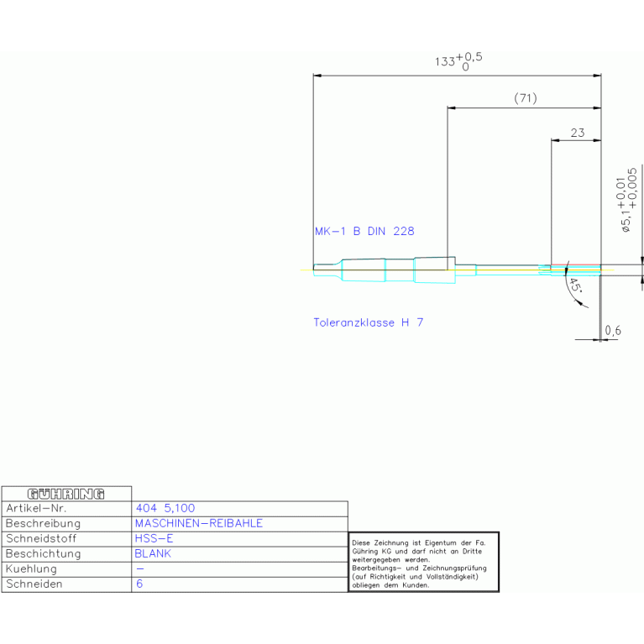Click the Gühring KG ownership notice box
The height and width of the screenshot is (644, 644).
pos(423,562)
